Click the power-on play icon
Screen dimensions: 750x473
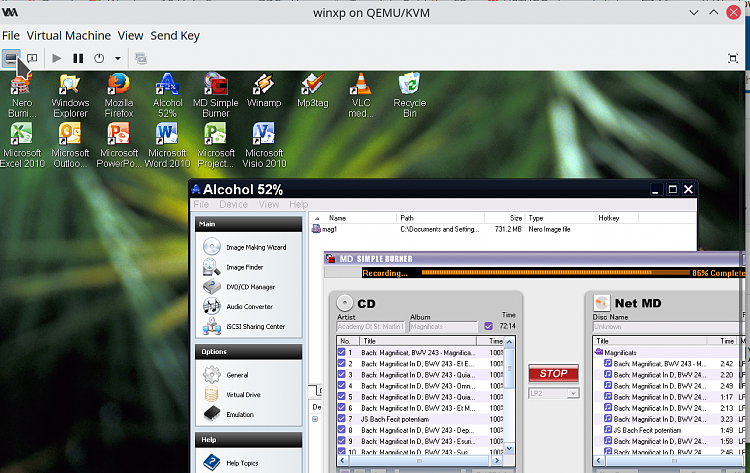coord(57,58)
